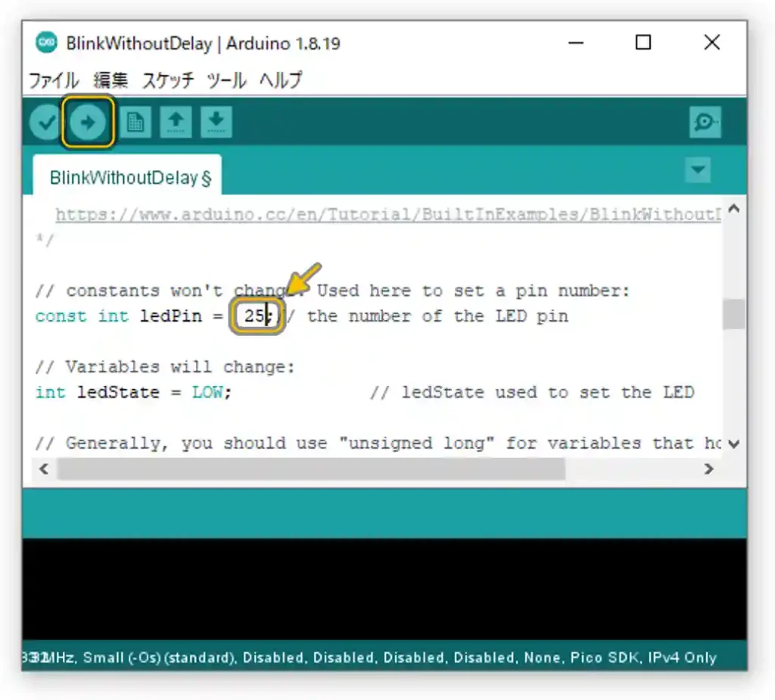Click the Upload arrow button
This screenshot has width=775, height=700.
[x=88, y=122]
